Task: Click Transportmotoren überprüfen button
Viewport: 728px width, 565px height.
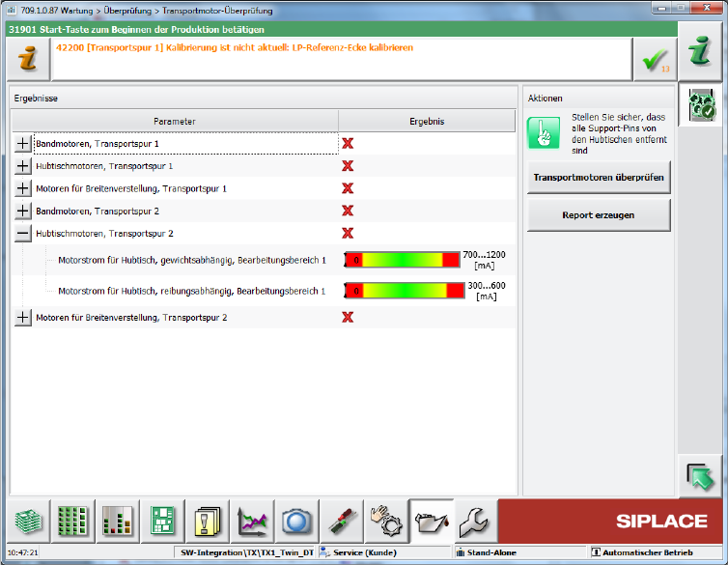Action: pos(599,178)
